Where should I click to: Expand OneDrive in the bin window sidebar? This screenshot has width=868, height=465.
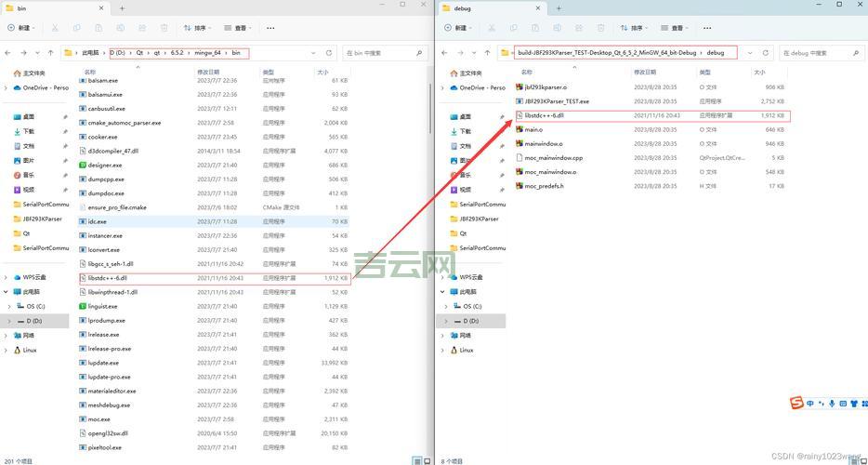[6, 88]
